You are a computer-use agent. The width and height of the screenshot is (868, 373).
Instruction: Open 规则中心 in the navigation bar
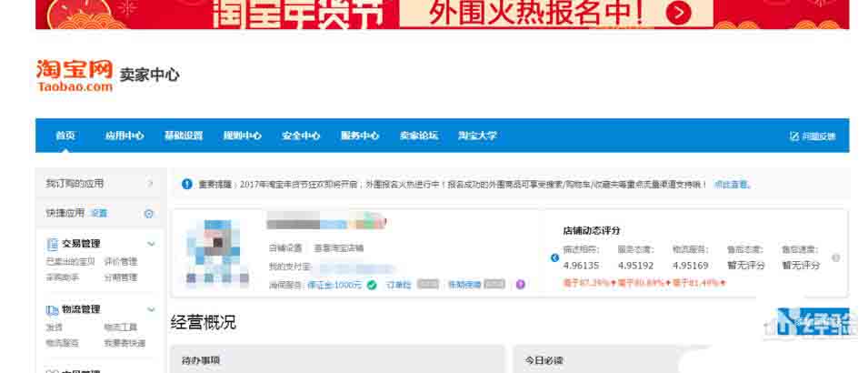pos(242,136)
